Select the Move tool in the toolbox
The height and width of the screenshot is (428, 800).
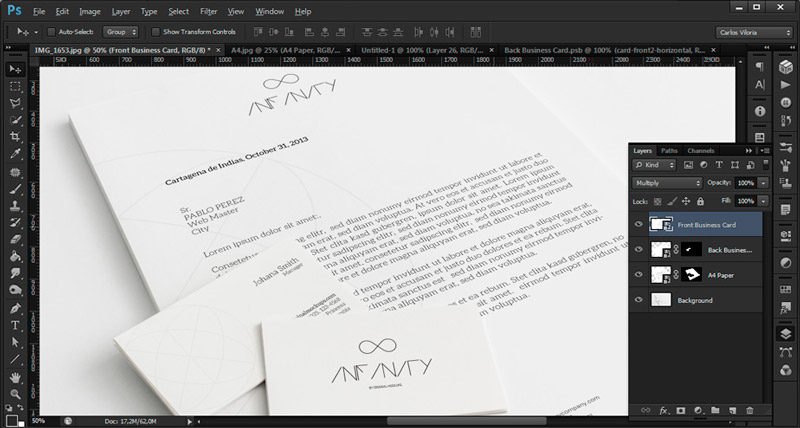pos(15,69)
